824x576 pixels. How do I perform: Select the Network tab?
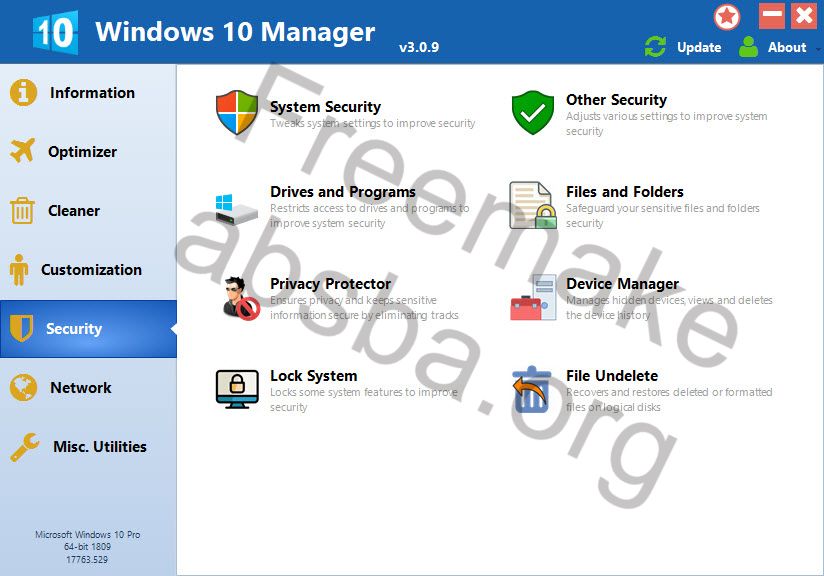point(81,388)
